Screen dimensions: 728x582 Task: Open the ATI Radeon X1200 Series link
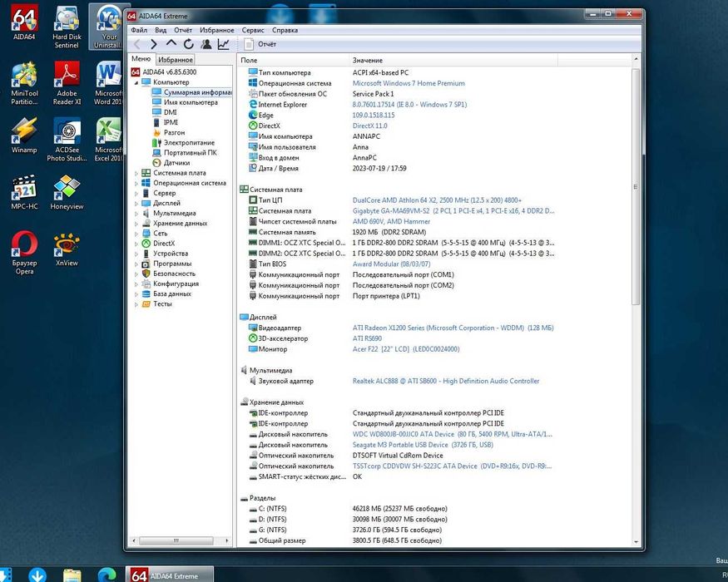pyautogui.click(x=453, y=328)
